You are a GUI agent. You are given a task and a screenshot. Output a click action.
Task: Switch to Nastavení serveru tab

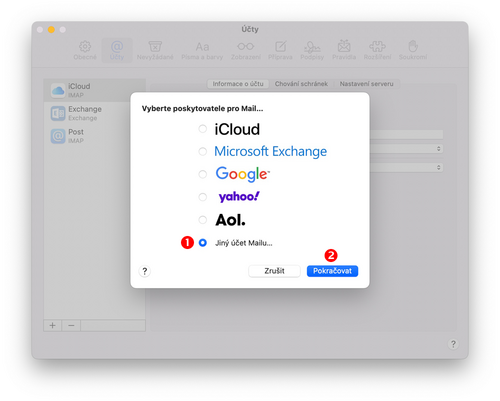(366, 84)
